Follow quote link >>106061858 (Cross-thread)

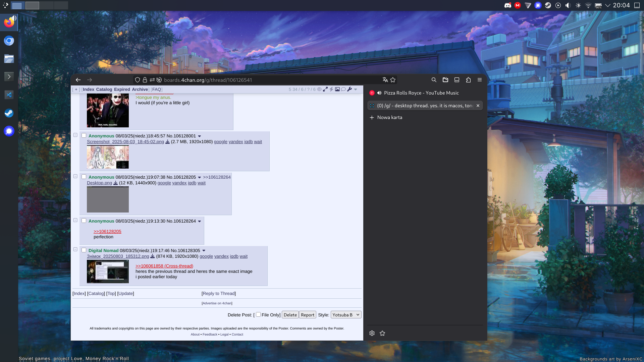(x=164, y=266)
